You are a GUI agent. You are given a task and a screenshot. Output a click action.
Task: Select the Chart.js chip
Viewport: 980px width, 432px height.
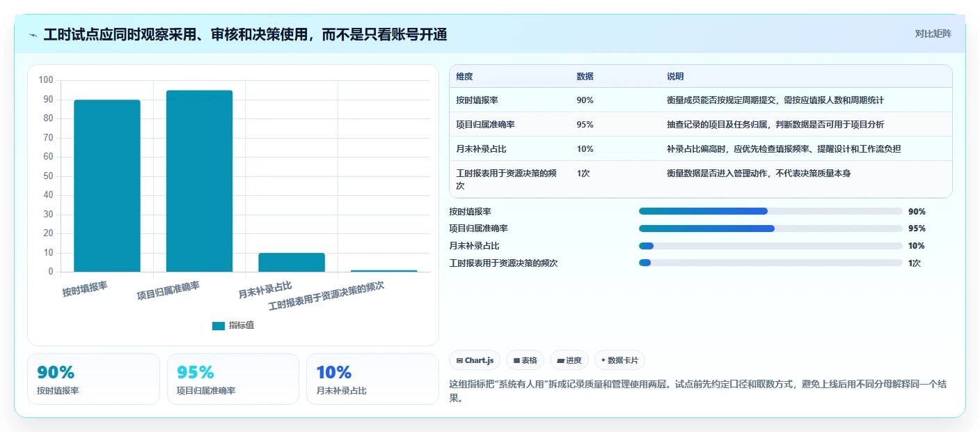pos(475,360)
